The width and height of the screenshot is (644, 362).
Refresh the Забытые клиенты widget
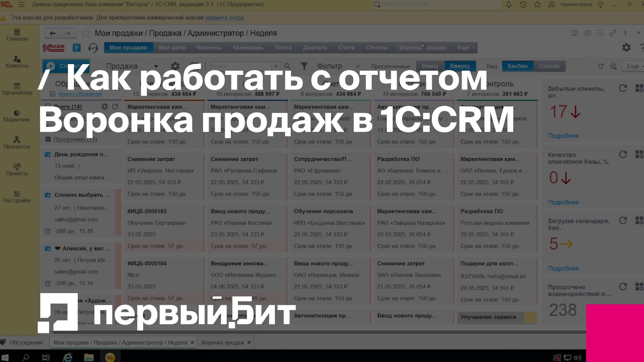click(x=623, y=88)
